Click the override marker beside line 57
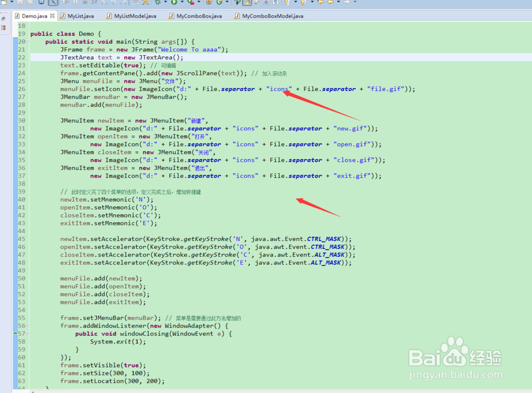The width and height of the screenshot is (532, 393). pyautogui.click(x=15, y=333)
